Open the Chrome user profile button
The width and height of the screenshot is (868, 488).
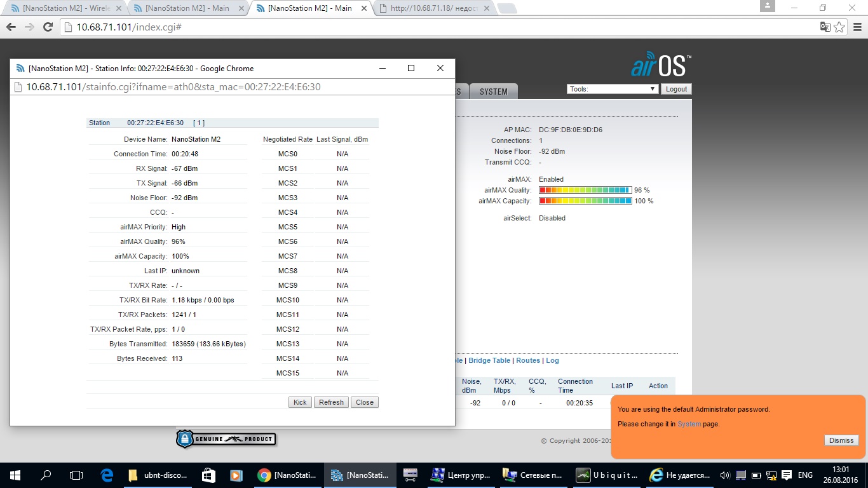coord(767,6)
